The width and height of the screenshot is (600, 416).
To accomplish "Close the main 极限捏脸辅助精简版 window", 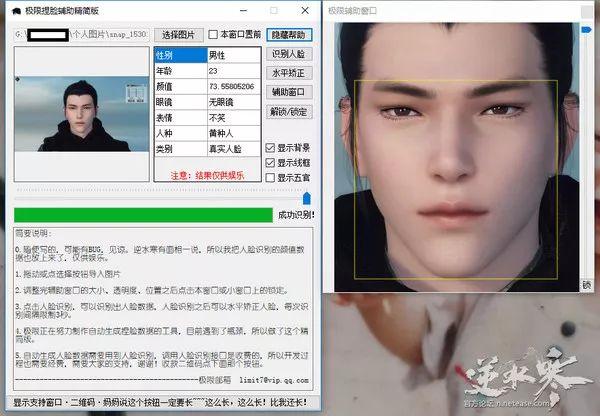I will tap(305, 11).
